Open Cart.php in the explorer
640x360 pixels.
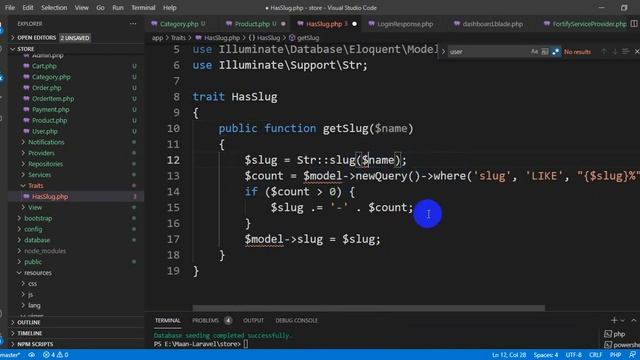(44, 66)
